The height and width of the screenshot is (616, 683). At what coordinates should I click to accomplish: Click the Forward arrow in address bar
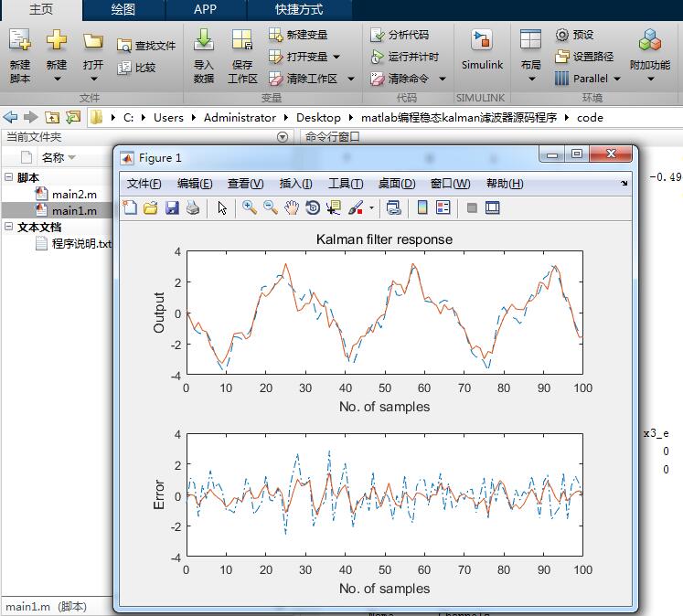click(30, 117)
